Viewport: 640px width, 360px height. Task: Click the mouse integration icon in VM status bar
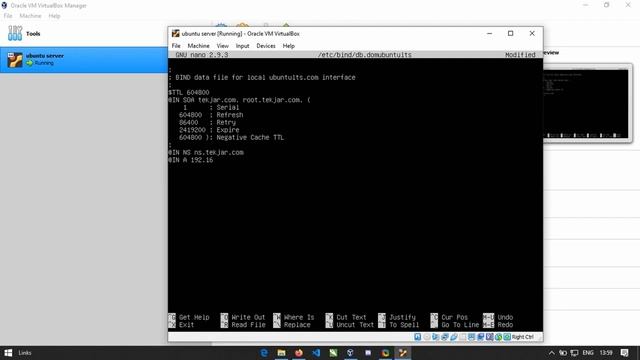point(498,337)
